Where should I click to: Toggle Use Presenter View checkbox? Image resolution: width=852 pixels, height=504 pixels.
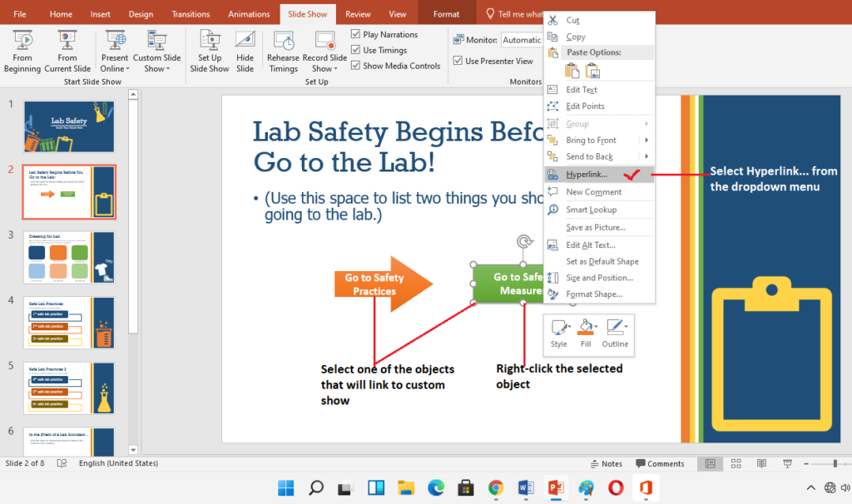point(458,61)
